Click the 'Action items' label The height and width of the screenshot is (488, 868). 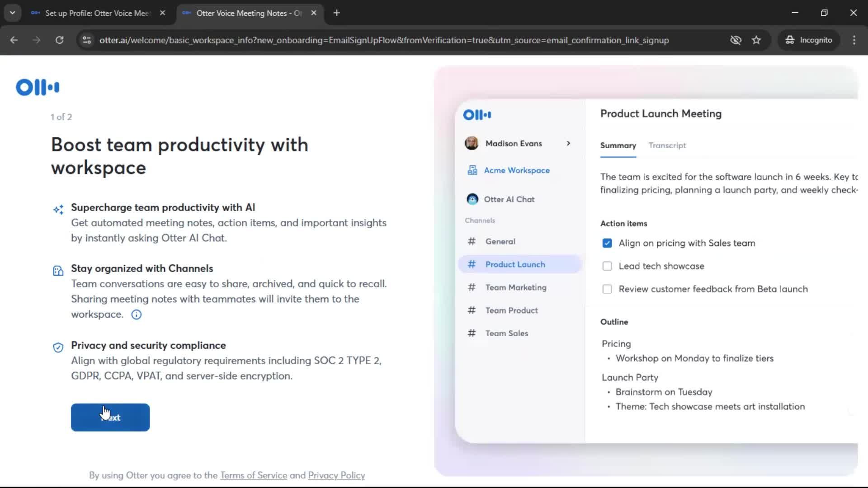[623, 224]
